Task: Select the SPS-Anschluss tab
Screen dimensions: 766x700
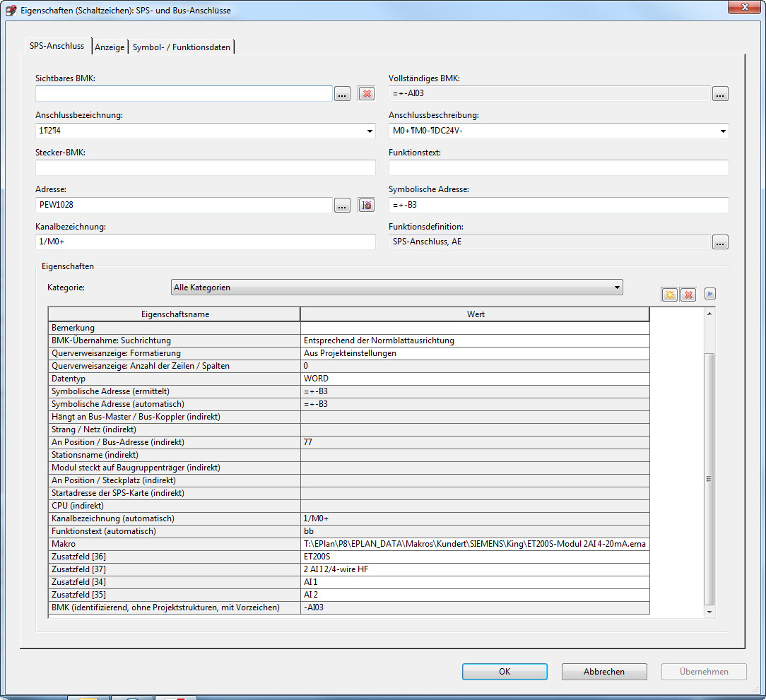Action: [x=57, y=45]
